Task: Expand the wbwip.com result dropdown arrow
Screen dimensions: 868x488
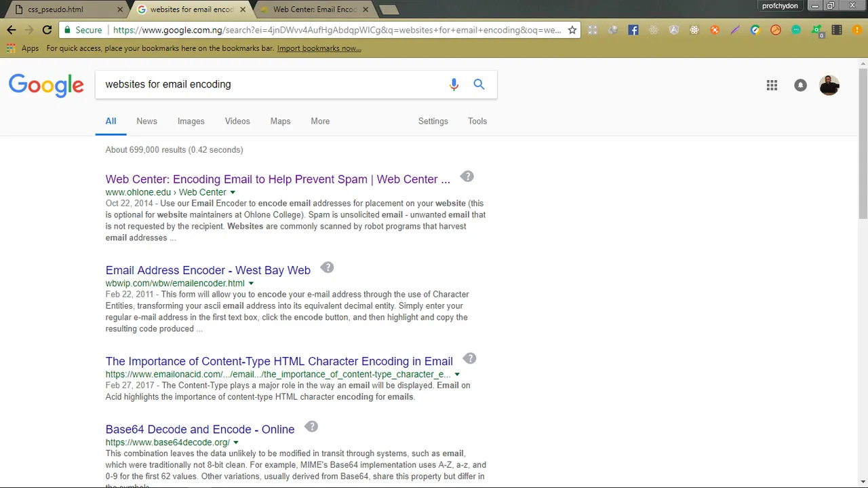Action: 252,284
